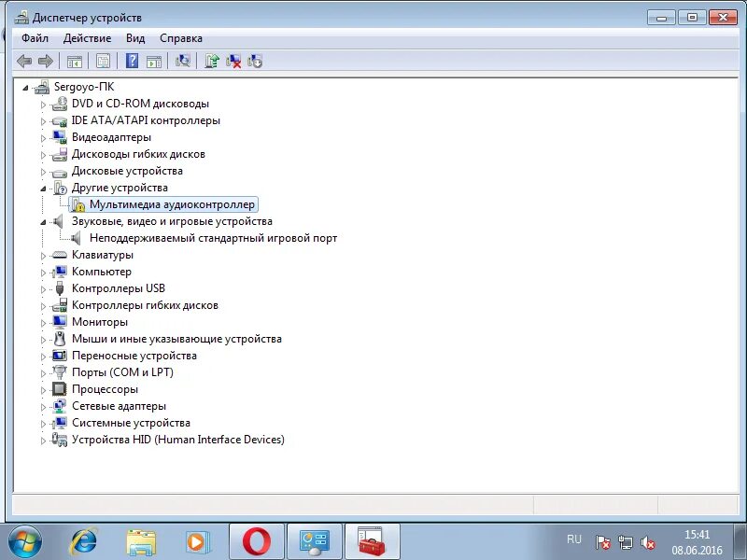
Task: Open the Control Panel taskbar button
Action: (x=314, y=541)
